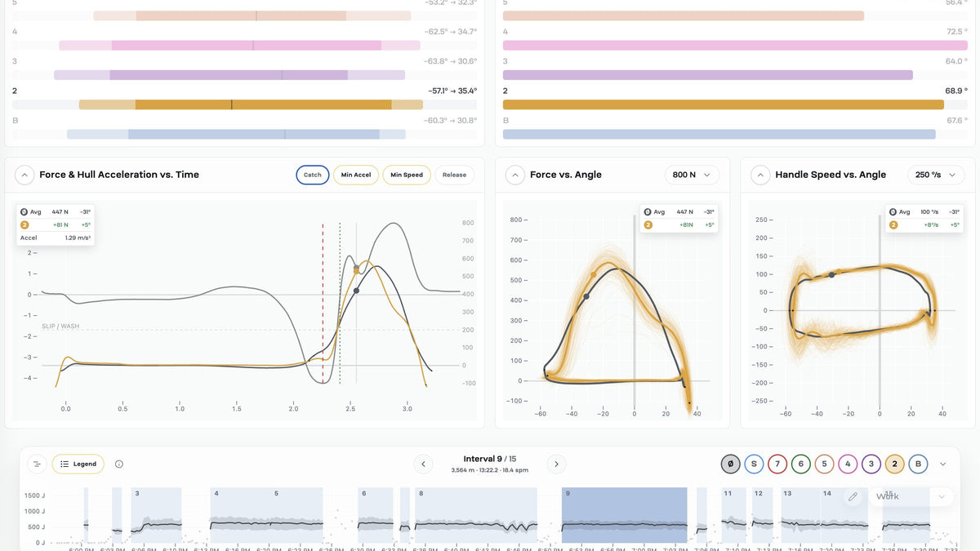Toggle seat B circle in timeline
The width and height of the screenshot is (980, 551).
(918, 464)
